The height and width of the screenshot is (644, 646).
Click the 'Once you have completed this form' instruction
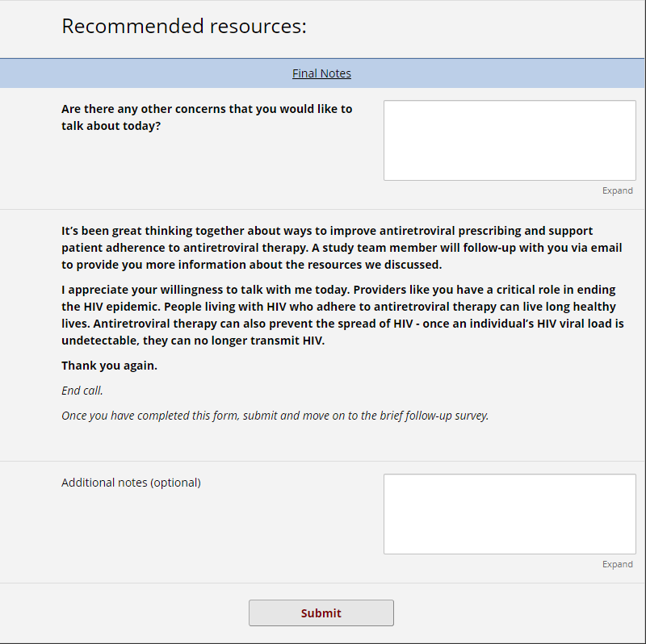point(275,416)
